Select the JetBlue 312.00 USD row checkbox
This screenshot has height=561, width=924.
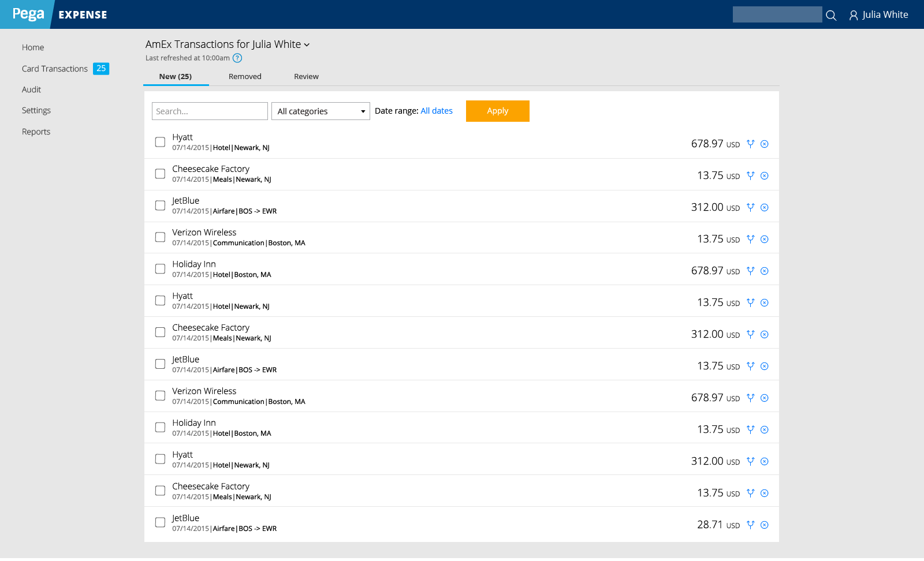[160, 205]
